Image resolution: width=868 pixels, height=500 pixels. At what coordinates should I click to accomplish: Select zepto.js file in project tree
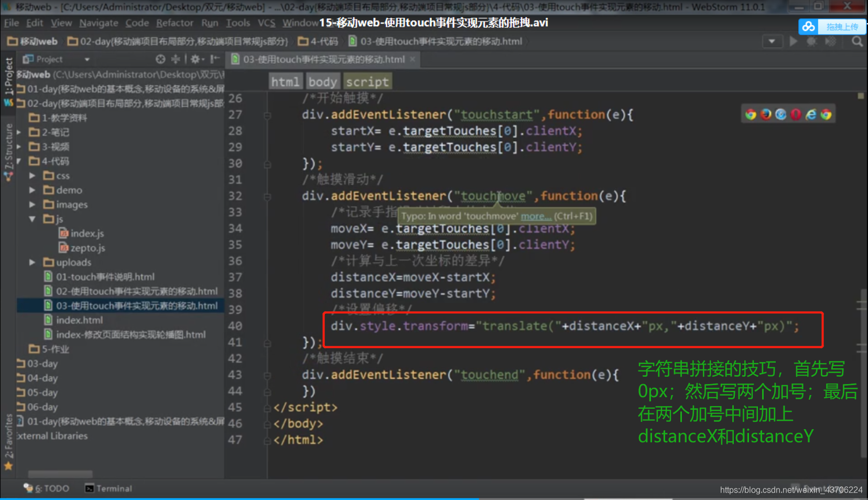(x=88, y=248)
